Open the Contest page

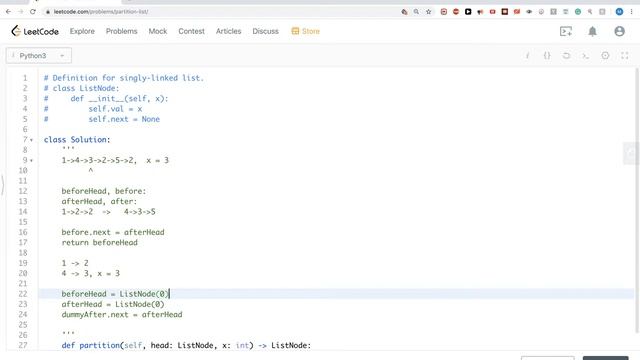(x=191, y=31)
